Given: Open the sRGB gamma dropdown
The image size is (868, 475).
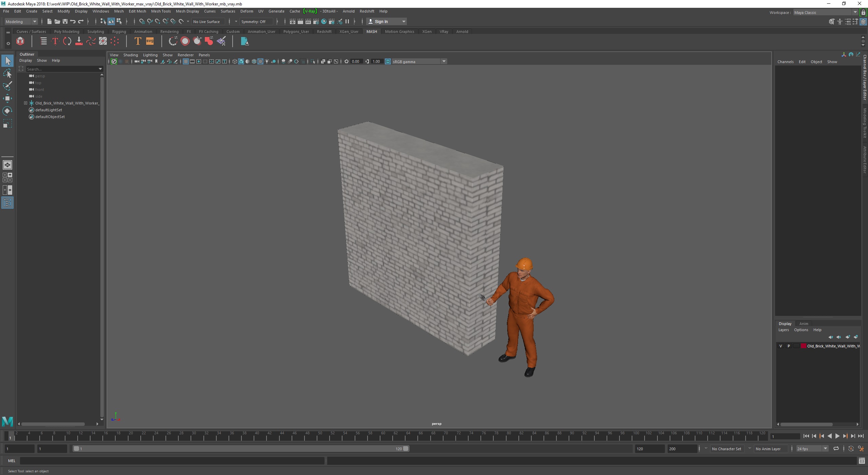Looking at the screenshot, I should point(419,61).
